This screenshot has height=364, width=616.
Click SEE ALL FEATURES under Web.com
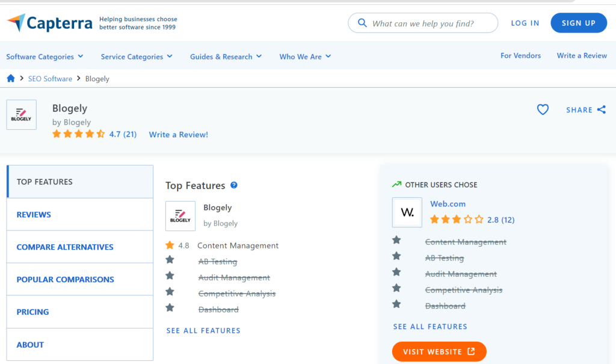tap(430, 327)
